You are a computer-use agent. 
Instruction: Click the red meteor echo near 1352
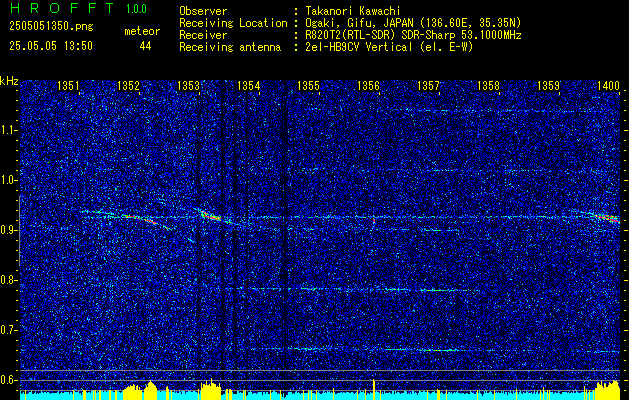[x=140, y=218]
